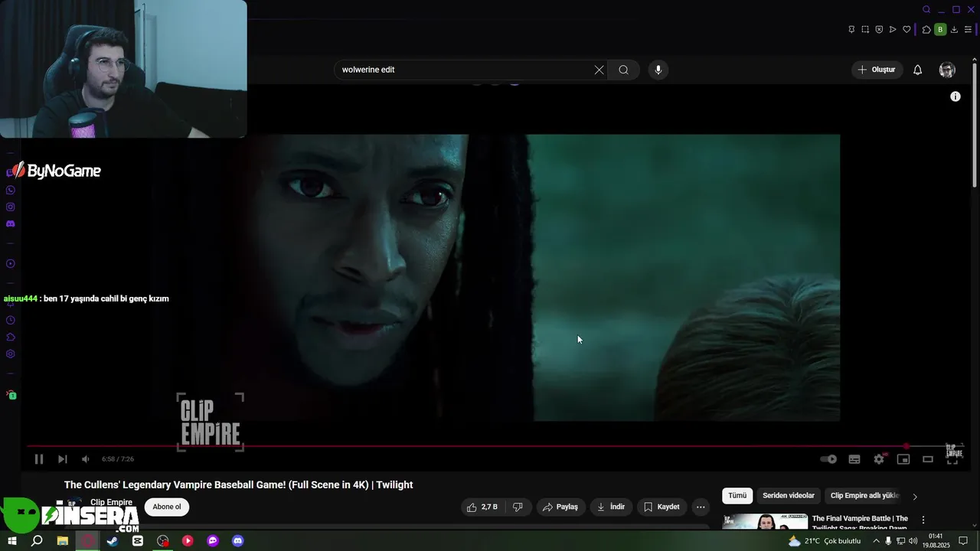980x551 pixels.
Task: Bookmark page with heart icon
Action: pos(906,30)
